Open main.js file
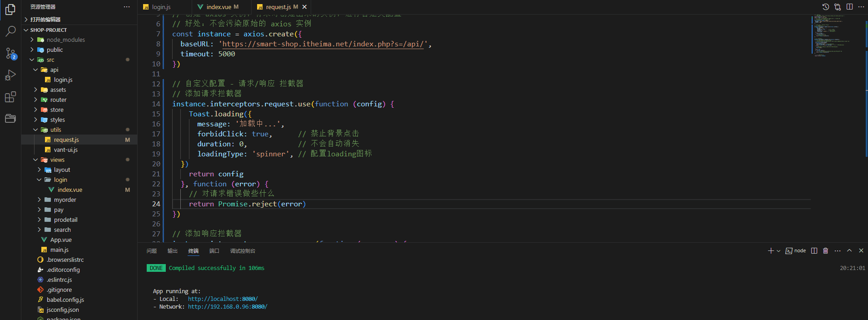 79,250
